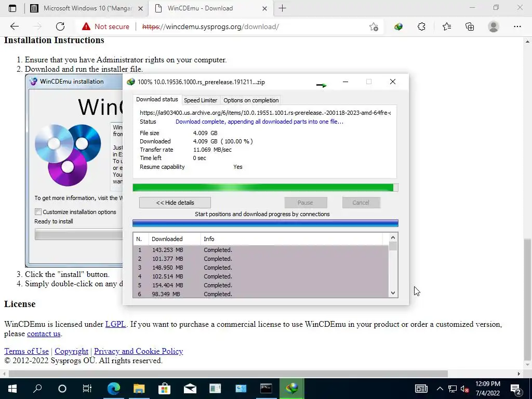The width and height of the screenshot is (532, 399).
Task: Open File Explorer from taskbar
Action: coord(139,389)
